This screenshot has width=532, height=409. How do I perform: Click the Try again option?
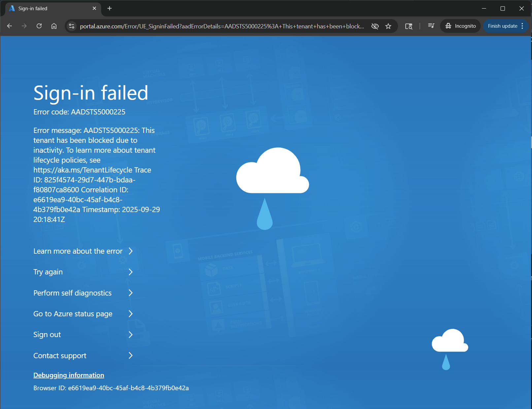(x=48, y=272)
